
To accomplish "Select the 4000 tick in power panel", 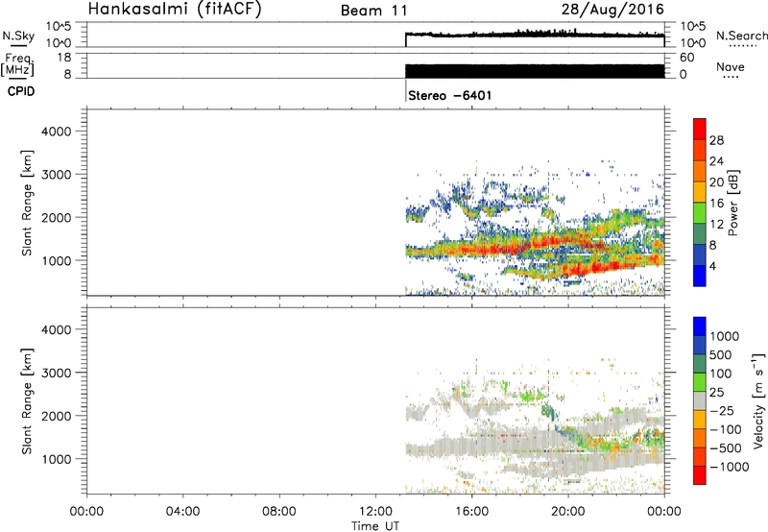I will [x=57, y=132].
